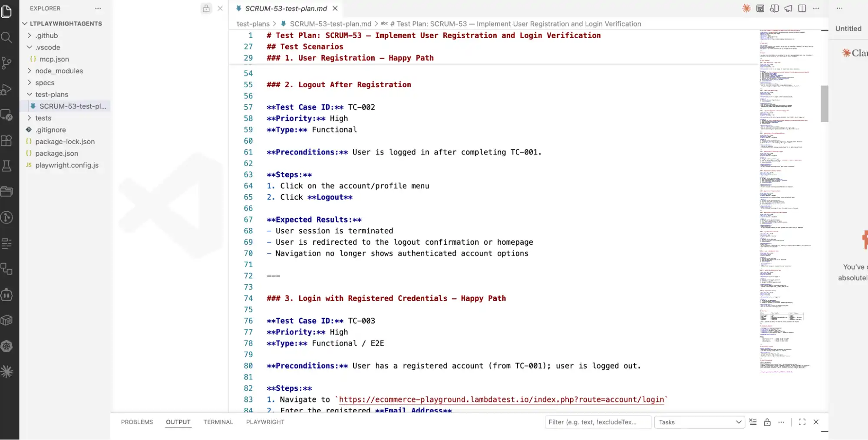Open the ecommerce-playground login URL link
The width and height of the screenshot is (868, 440).
pos(502,400)
